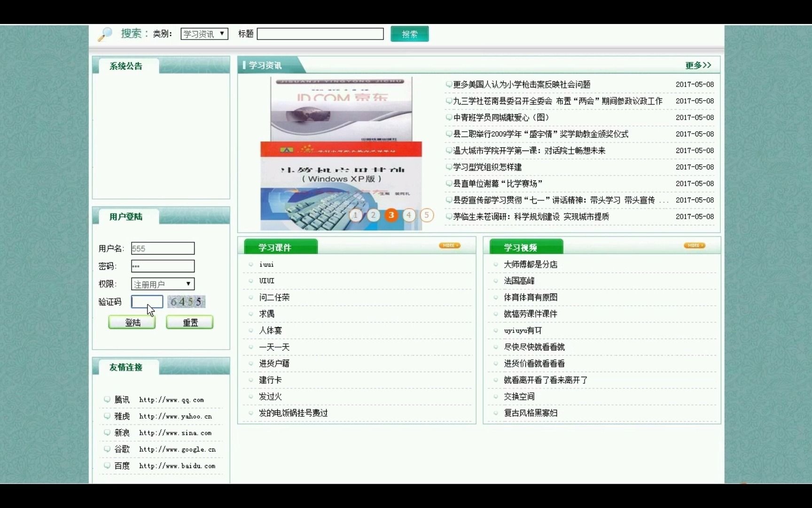Open news about 九三学社苍南县委召开全委会

[x=558, y=101]
